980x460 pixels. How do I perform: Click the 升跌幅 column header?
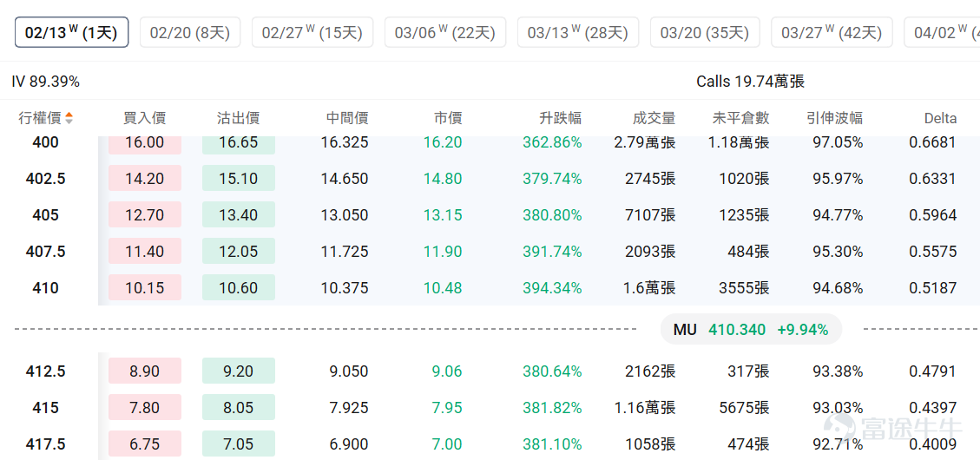561,117
